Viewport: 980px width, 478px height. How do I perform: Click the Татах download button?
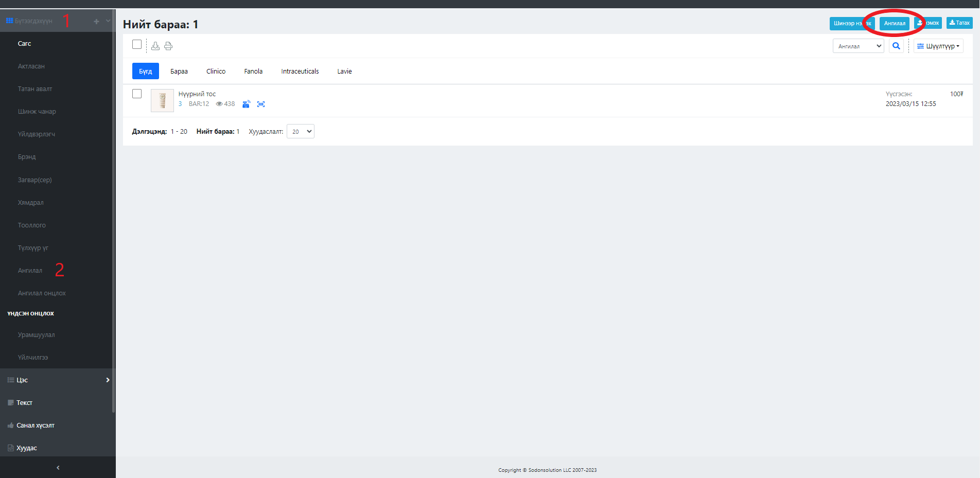pyautogui.click(x=959, y=23)
